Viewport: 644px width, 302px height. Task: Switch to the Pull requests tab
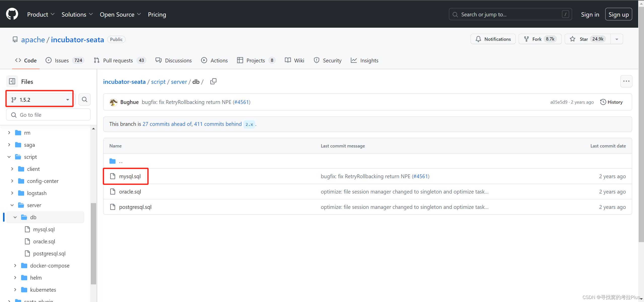click(x=120, y=60)
